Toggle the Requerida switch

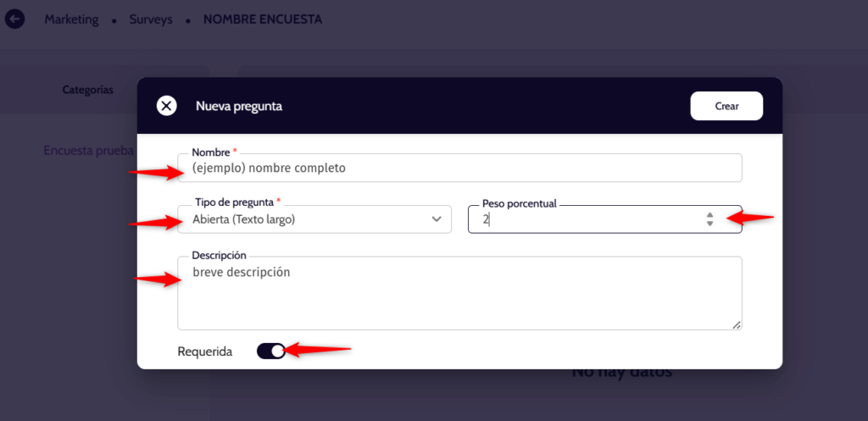pyautogui.click(x=271, y=351)
